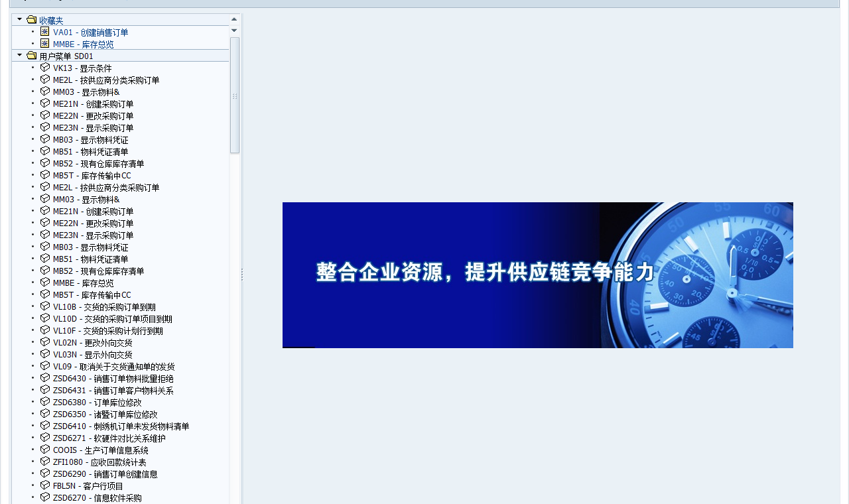Open ZSD6290 - 销售订单创建信息 entry
The image size is (849, 504).
tap(105, 474)
